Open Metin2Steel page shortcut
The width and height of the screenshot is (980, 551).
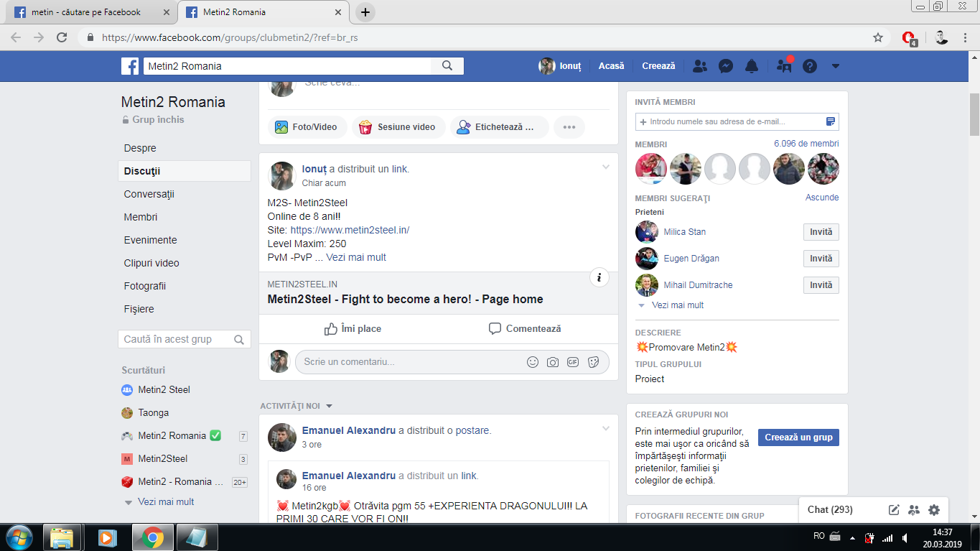[162, 459]
